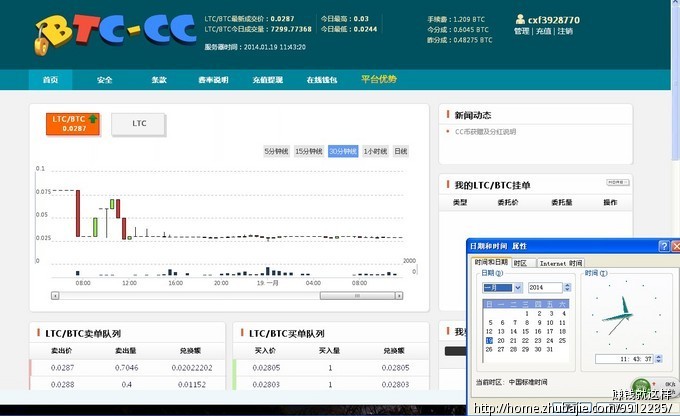The height and width of the screenshot is (416, 680).
Task: Click the 注销 logout link
Action: [x=565, y=31]
